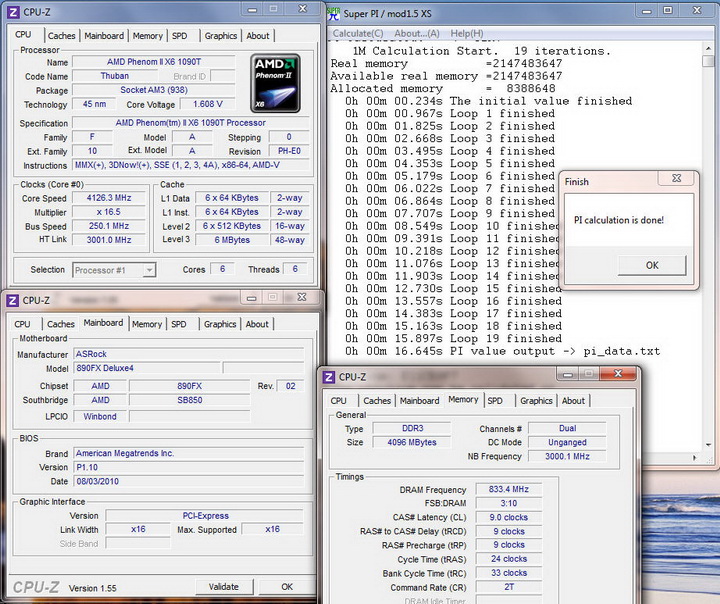The width and height of the screenshot is (720, 604).
Task: Click the Multiplier value 'x 16.5'
Action: (109, 212)
